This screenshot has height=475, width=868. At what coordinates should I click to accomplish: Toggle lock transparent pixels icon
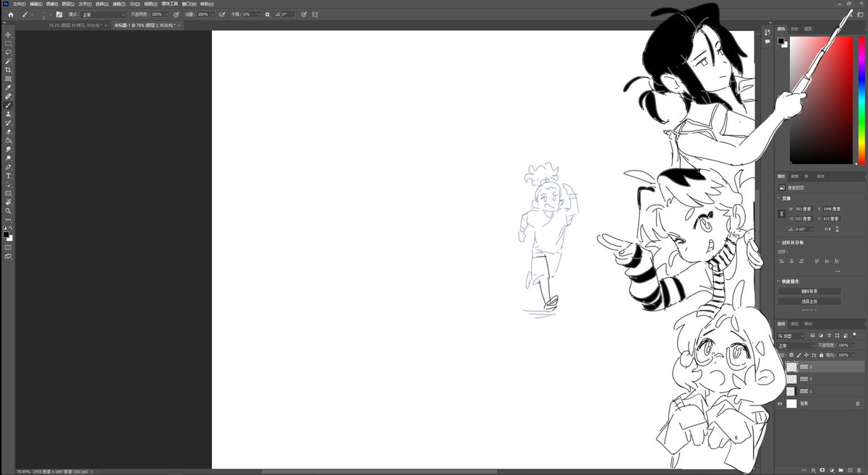click(793, 355)
